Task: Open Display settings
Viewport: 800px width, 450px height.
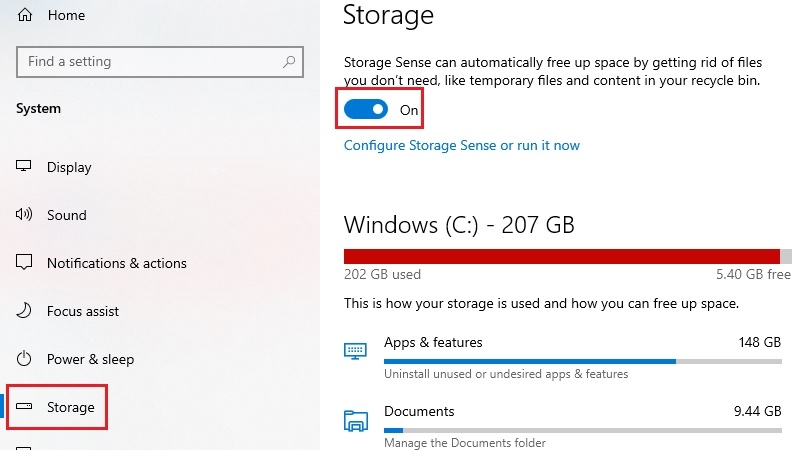Action: click(x=69, y=167)
